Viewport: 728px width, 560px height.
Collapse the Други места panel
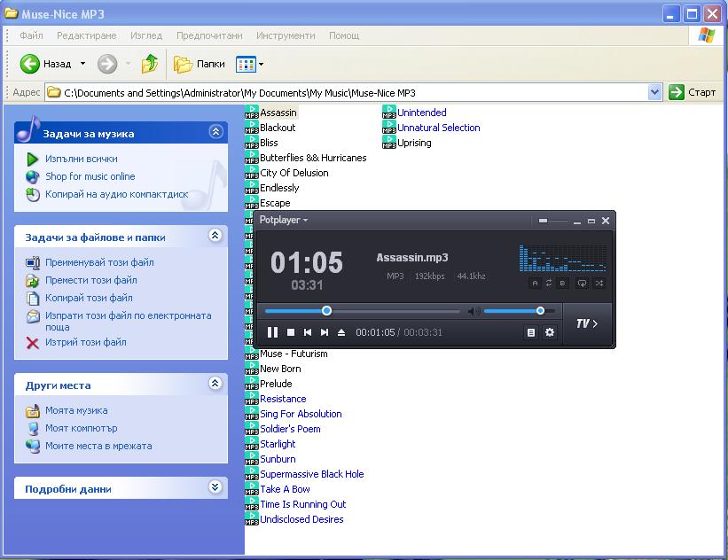[x=215, y=384]
